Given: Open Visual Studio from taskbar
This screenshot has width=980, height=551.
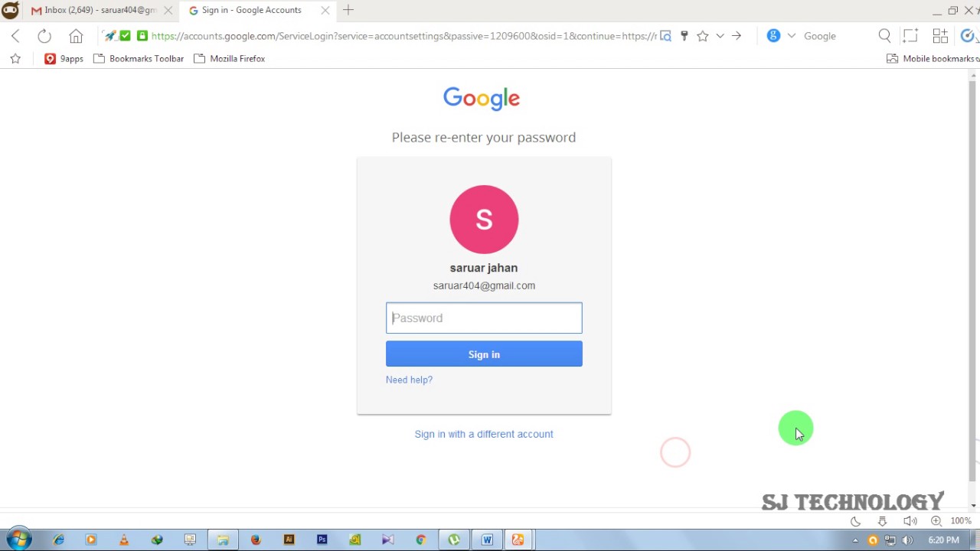Looking at the screenshot, I should [x=387, y=540].
